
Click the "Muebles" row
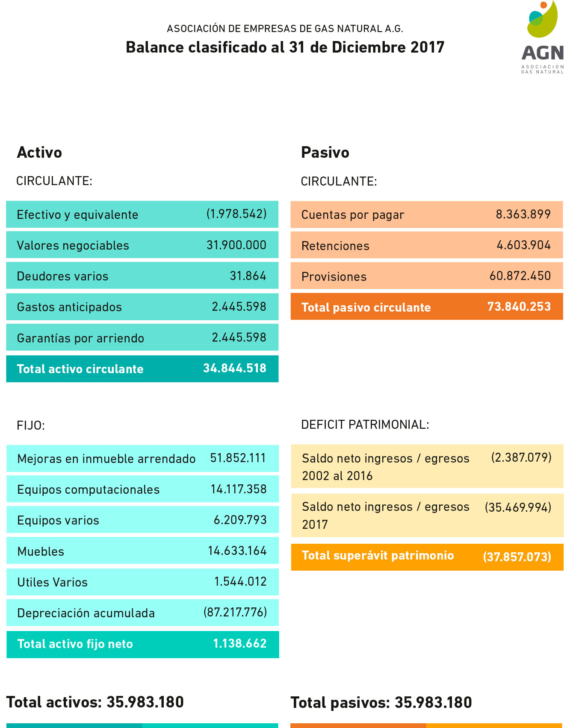pyautogui.click(x=142, y=551)
